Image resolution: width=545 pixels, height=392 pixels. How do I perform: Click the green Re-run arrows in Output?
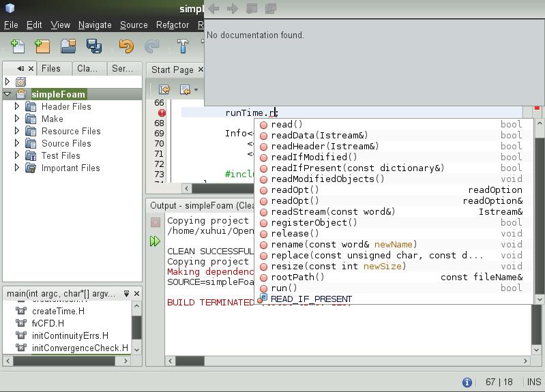click(155, 241)
